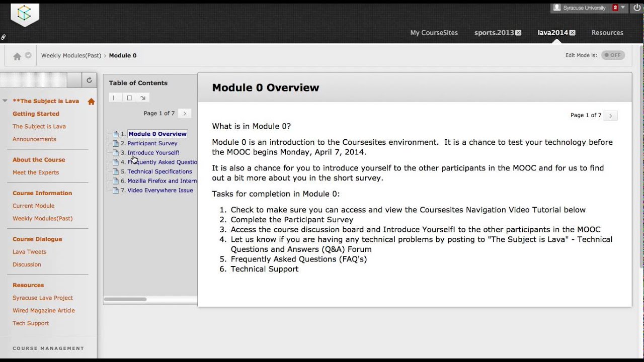Click the Resources heading in the sidebar
Screen dimensions: 644x362
(28, 285)
